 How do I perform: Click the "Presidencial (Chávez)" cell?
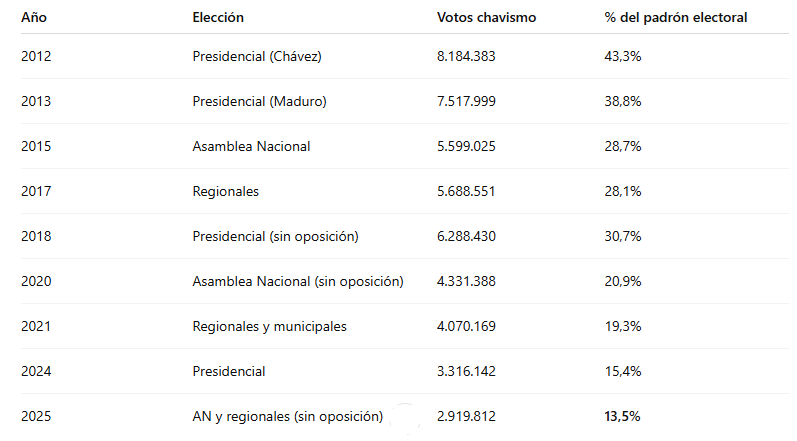pyautogui.click(x=257, y=56)
